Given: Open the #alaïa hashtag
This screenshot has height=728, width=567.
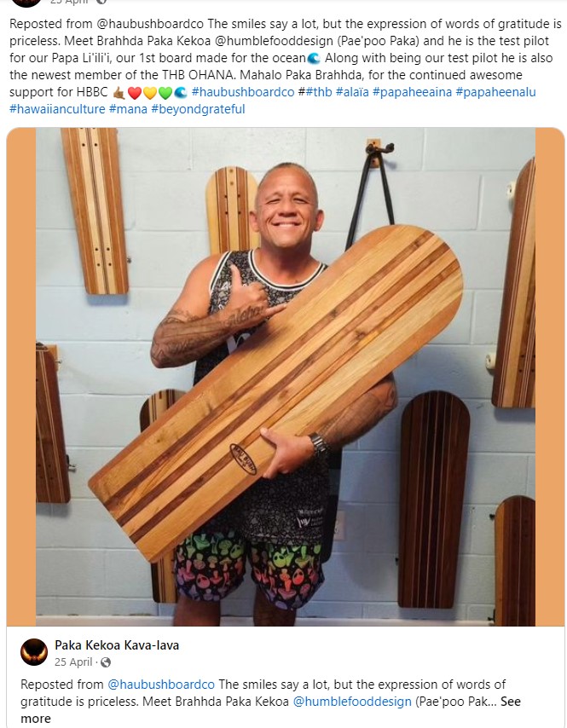Looking at the screenshot, I should pyautogui.click(x=352, y=92).
